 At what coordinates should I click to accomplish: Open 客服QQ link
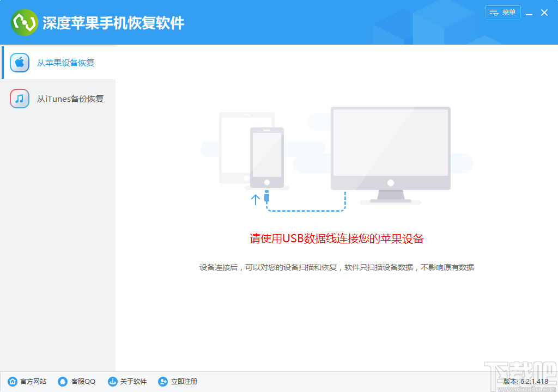[x=83, y=381]
